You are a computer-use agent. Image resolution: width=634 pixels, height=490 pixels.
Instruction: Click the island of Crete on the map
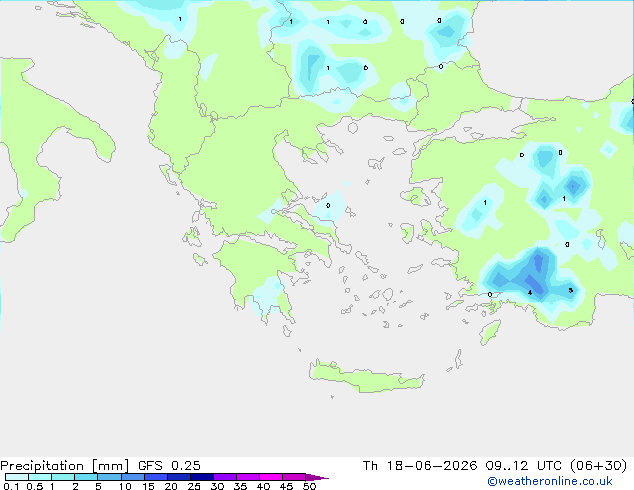point(366,377)
